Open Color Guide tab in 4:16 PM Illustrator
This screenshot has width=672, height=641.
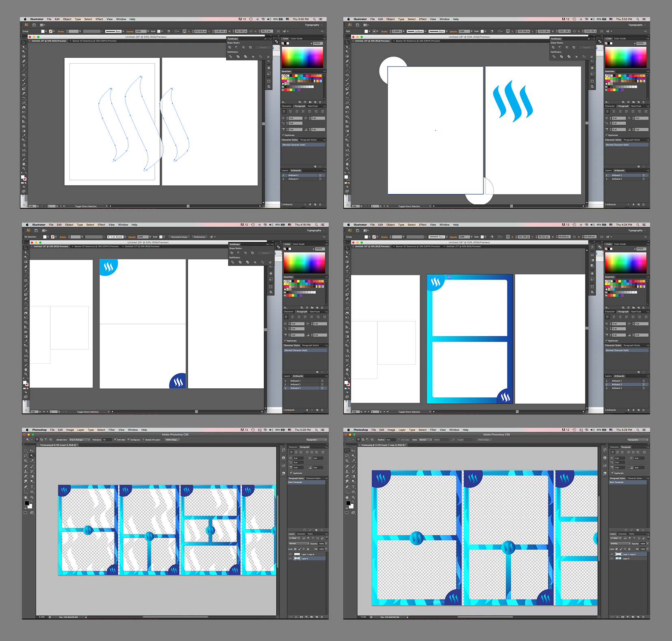coord(299,244)
